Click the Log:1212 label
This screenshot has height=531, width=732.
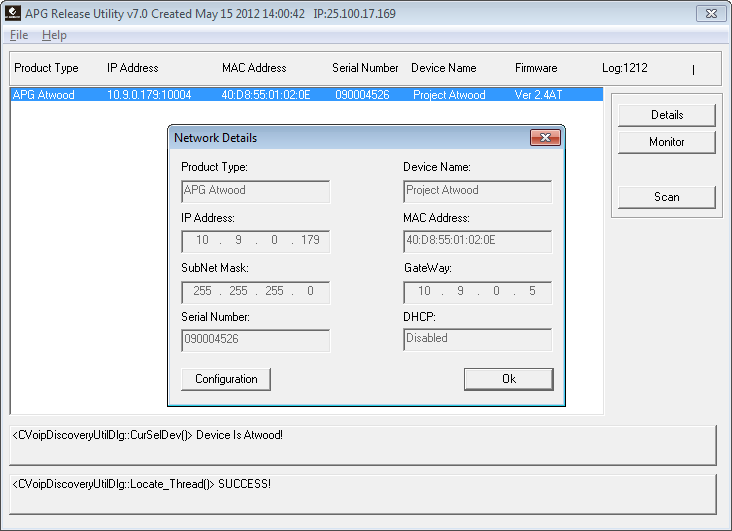click(625, 68)
